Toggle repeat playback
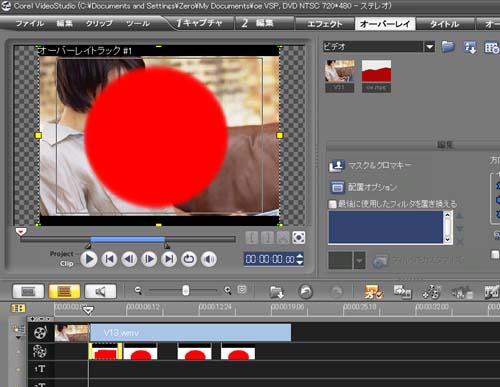 [189, 259]
